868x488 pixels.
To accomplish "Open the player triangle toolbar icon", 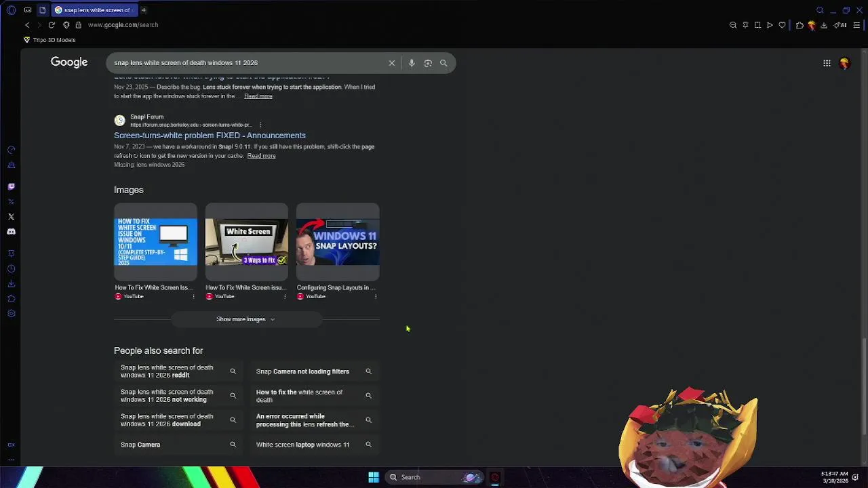I will pyautogui.click(x=770, y=25).
